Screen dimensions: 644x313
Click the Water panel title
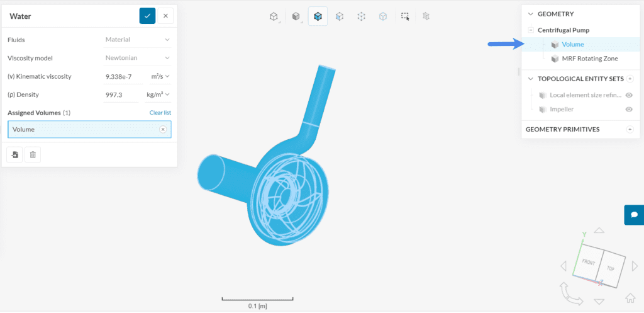pyautogui.click(x=21, y=16)
